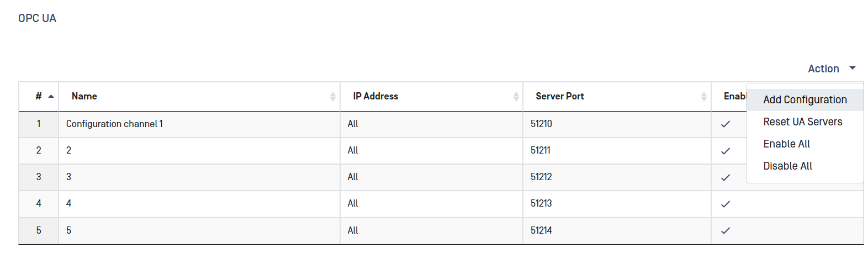This screenshot has height=274, width=868.
Task: Collapse the Action dropdown menu
Action: [823, 68]
